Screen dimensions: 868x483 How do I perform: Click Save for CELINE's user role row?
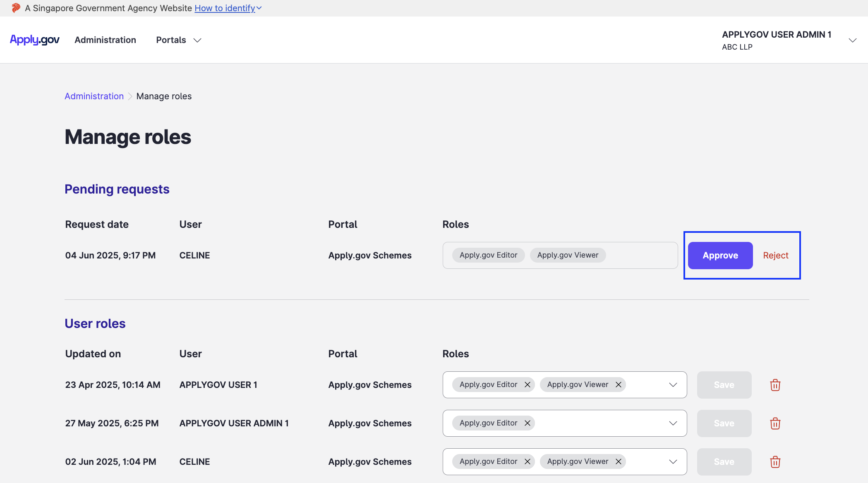click(724, 462)
